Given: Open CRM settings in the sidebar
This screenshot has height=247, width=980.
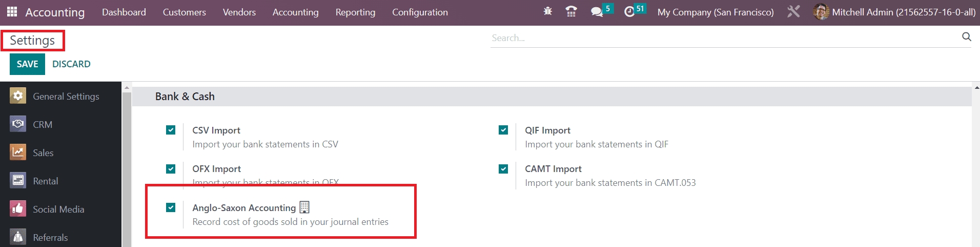Looking at the screenshot, I should [43, 124].
